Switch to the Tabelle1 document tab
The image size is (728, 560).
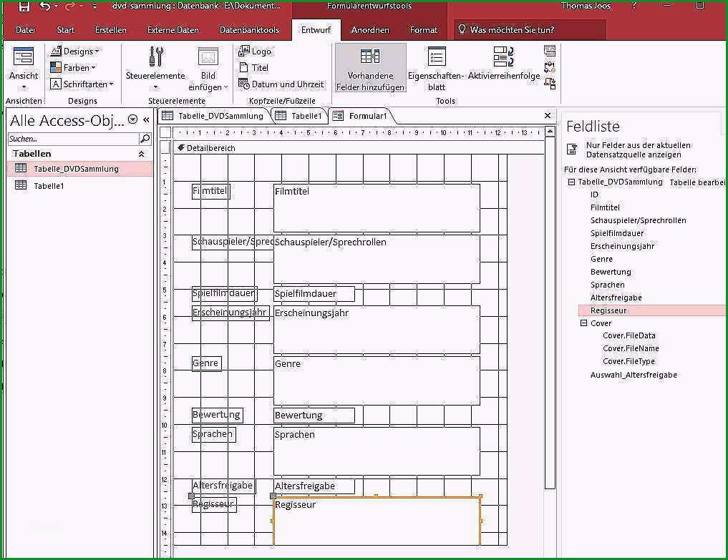(x=299, y=116)
